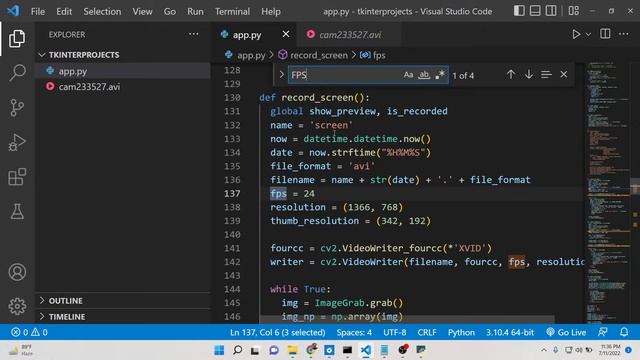Open Source Control view

tap(17, 108)
